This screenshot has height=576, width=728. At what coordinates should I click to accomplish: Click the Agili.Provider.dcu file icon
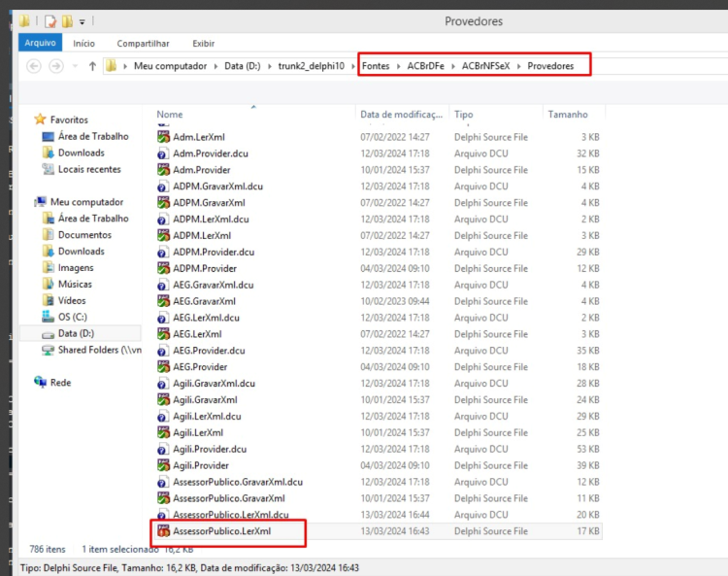click(x=163, y=450)
